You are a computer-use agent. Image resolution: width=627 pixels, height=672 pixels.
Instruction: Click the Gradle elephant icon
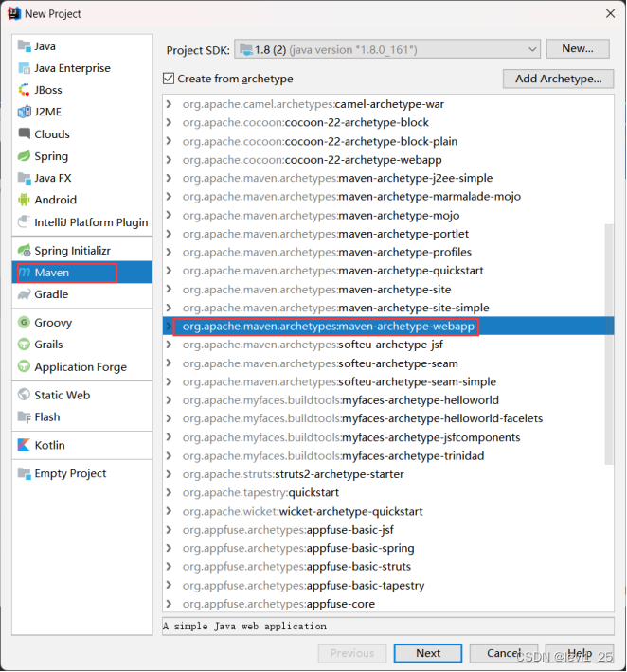[x=24, y=294]
